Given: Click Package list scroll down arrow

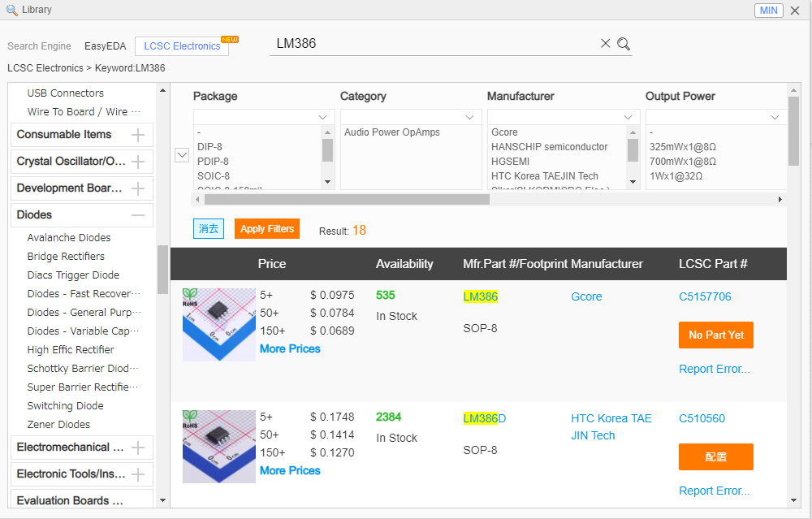Looking at the screenshot, I should point(327,182).
